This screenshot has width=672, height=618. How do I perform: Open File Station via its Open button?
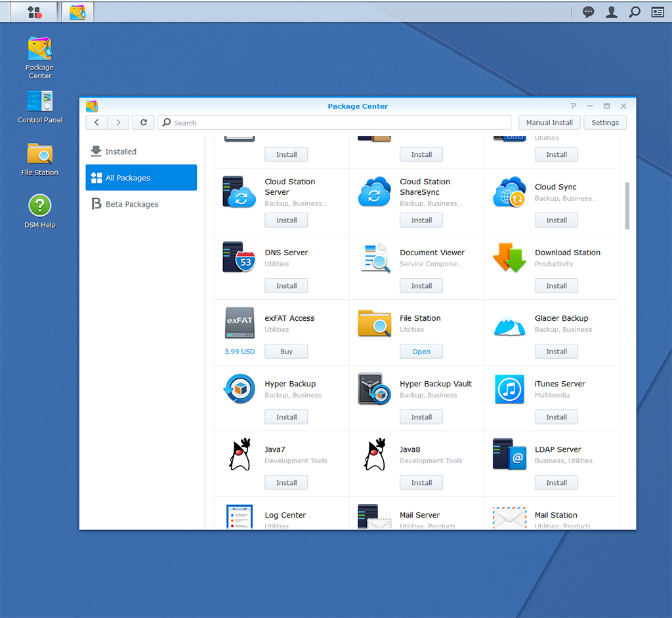pyautogui.click(x=421, y=351)
